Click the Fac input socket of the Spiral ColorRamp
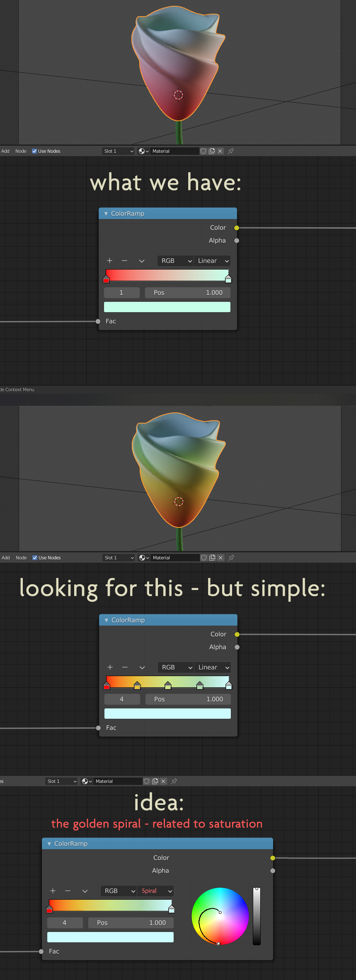The width and height of the screenshot is (356, 980). click(41, 951)
